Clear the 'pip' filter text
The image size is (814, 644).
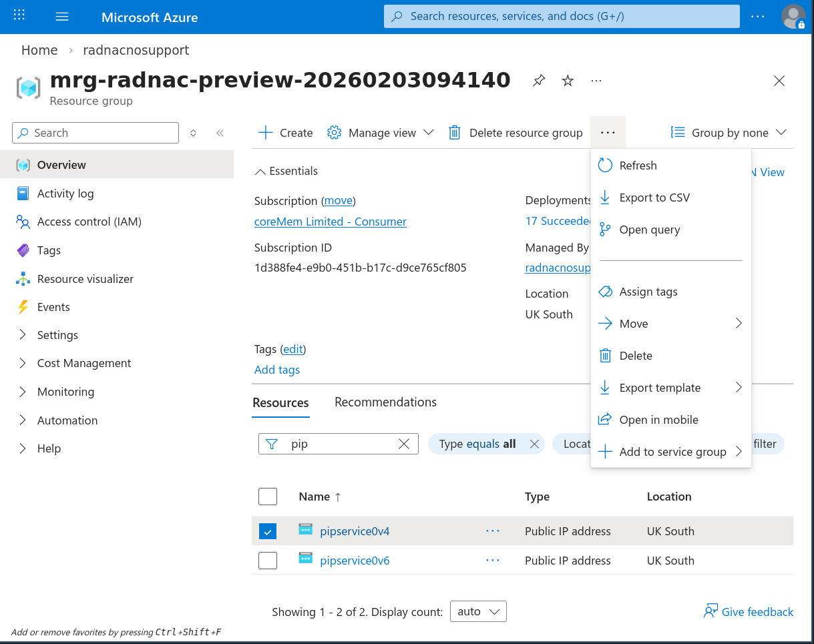pyautogui.click(x=404, y=444)
